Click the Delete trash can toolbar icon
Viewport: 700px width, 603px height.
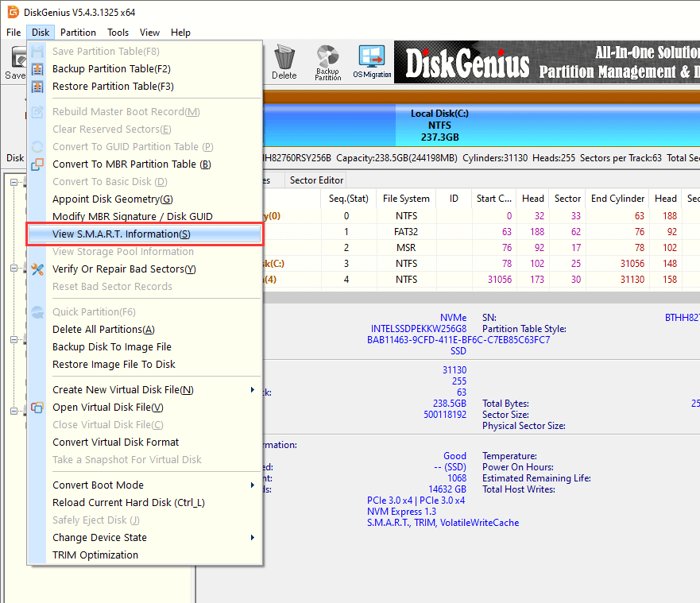click(x=284, y=61)
